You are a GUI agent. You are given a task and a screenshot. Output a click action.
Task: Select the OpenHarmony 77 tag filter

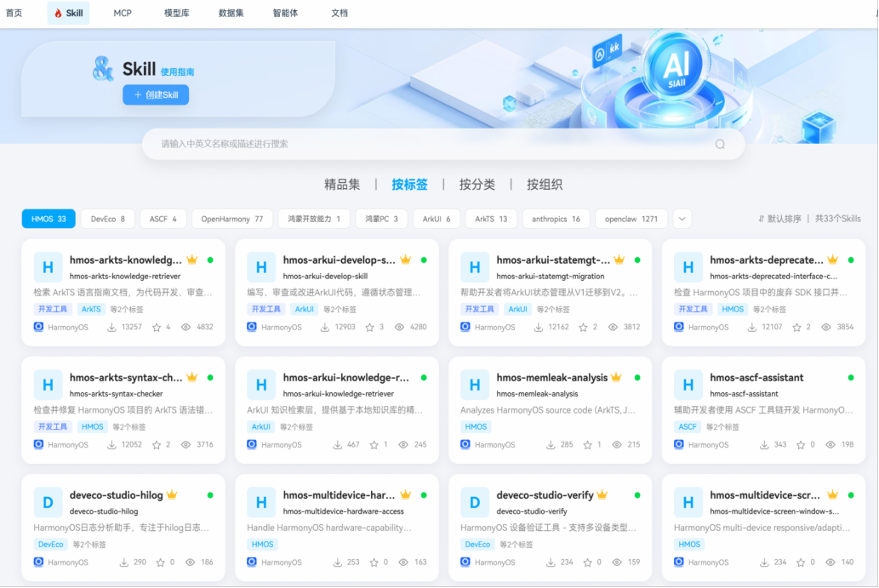click(x=232, y=220)
